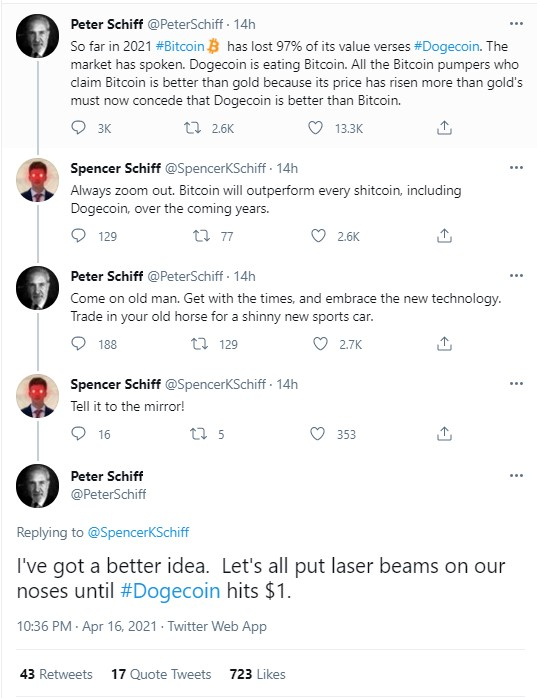Viewport: 537px width, 698px height.
Task: Open the @SpencerKSchiff mention in Replying to
Action: (x=138, y=532)
